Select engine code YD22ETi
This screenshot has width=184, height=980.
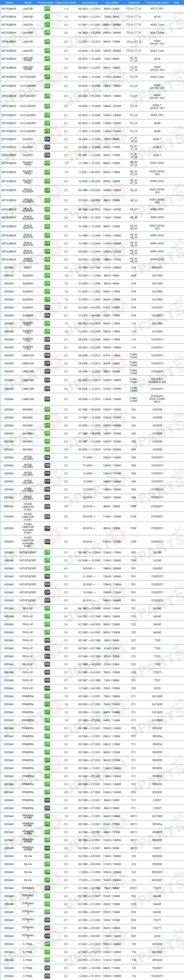[x=157, y=968]
